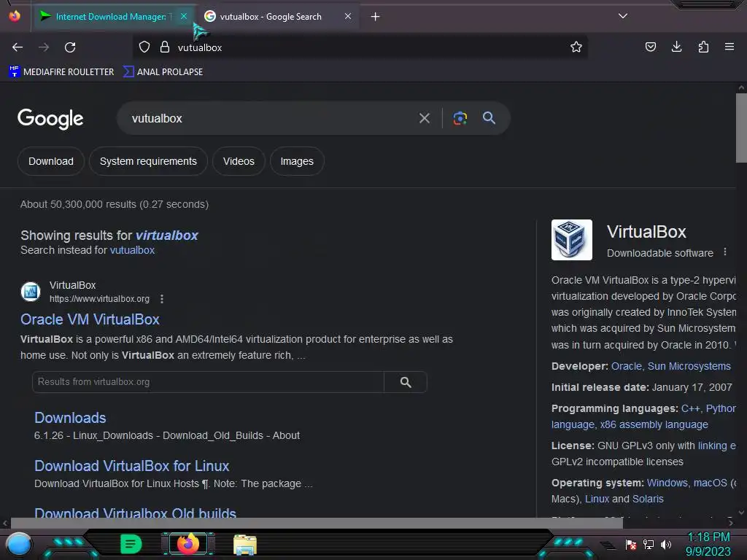Click the VirtualBox logo thumbnail

[x=572, y=239]
